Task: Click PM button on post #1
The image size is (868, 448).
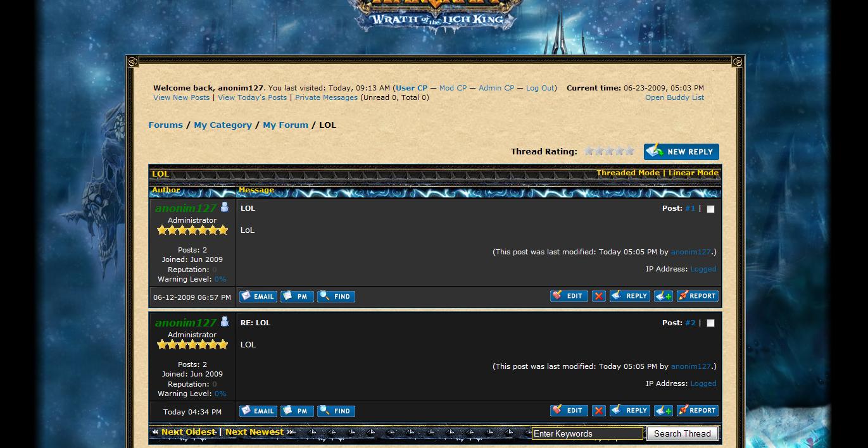Action: pos(298,296)
